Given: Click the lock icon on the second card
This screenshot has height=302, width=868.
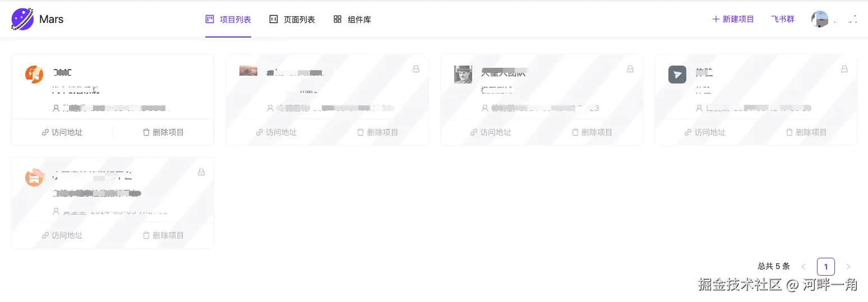Looking at the screenshot, I should (x=416, y=69).
